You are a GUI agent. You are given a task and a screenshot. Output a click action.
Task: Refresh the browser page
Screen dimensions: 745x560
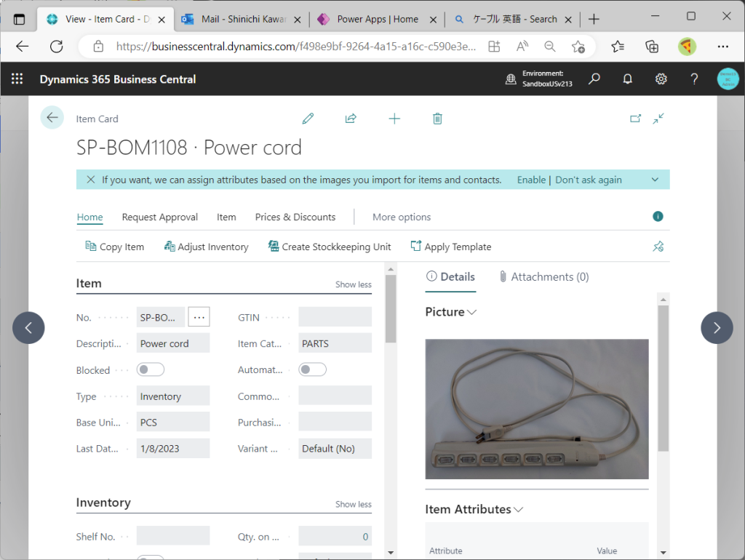click(57, 47)
